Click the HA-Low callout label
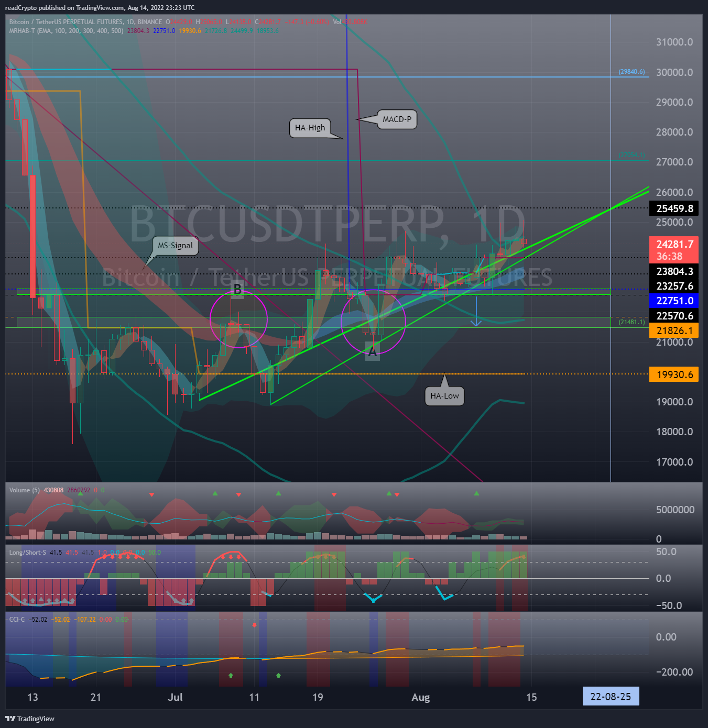 [x=444, y=396]
